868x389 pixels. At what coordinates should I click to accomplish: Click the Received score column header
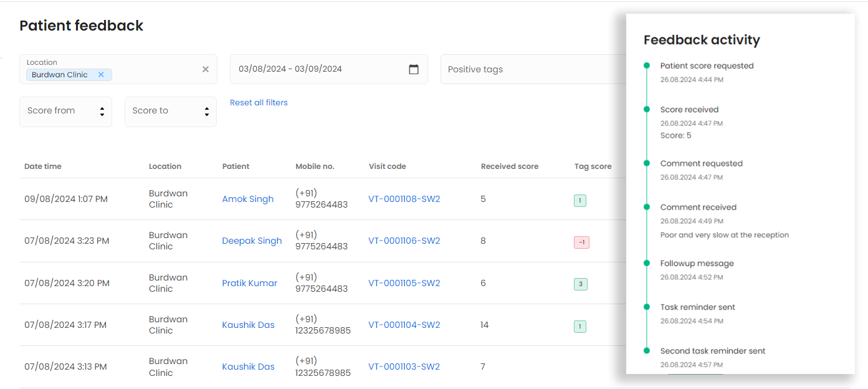click(x=509, y=166)
